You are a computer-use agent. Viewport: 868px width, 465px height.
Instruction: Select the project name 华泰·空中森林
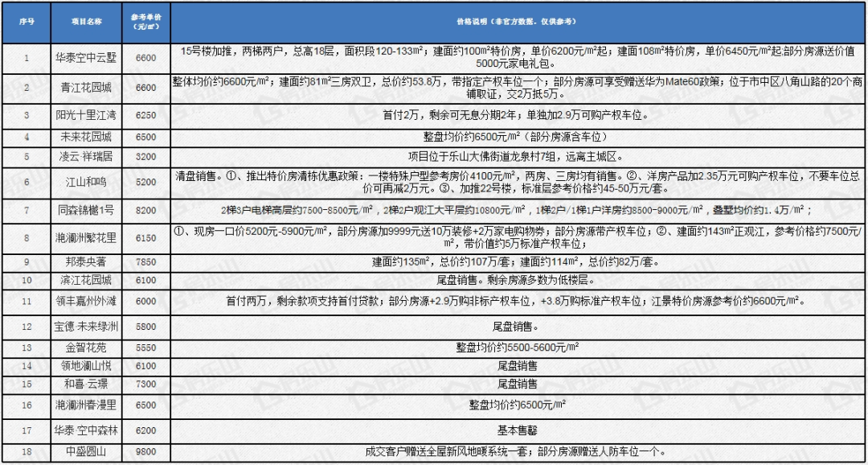pyautogui.click(x=87, y=430)
